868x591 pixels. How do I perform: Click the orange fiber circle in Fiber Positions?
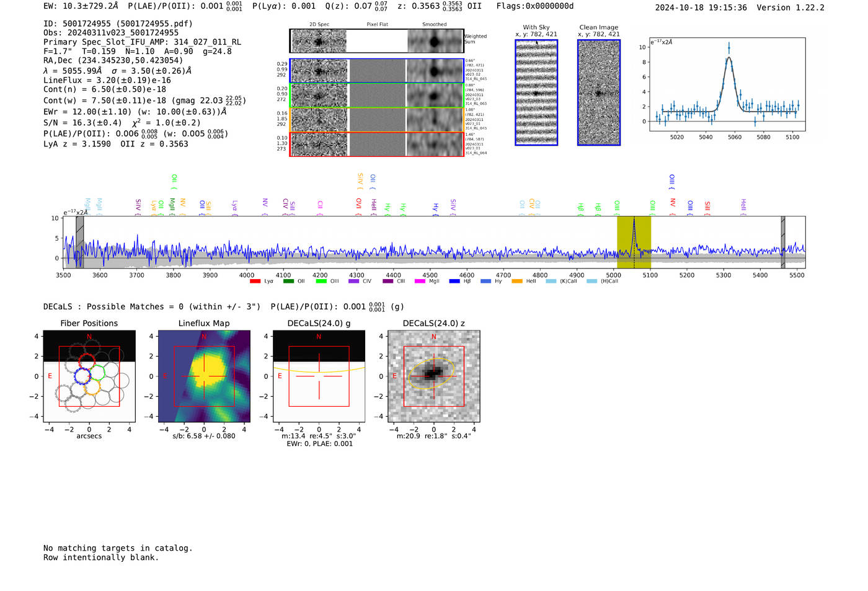(x=92, y=387)
